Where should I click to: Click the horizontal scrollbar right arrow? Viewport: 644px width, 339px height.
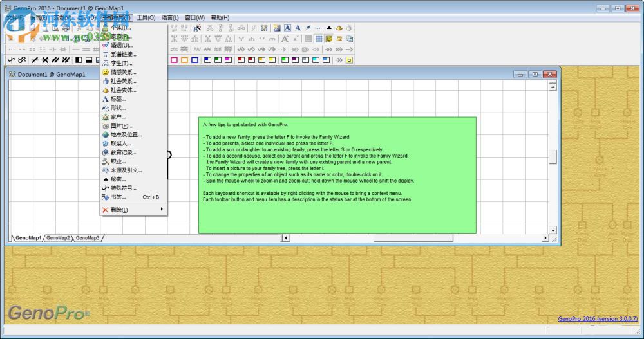(545, 237)
